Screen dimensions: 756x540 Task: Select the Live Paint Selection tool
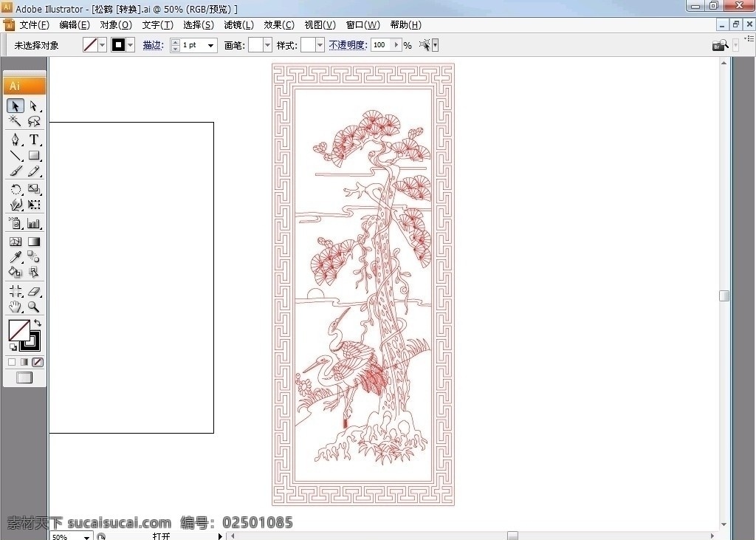[x=34, y=272]
